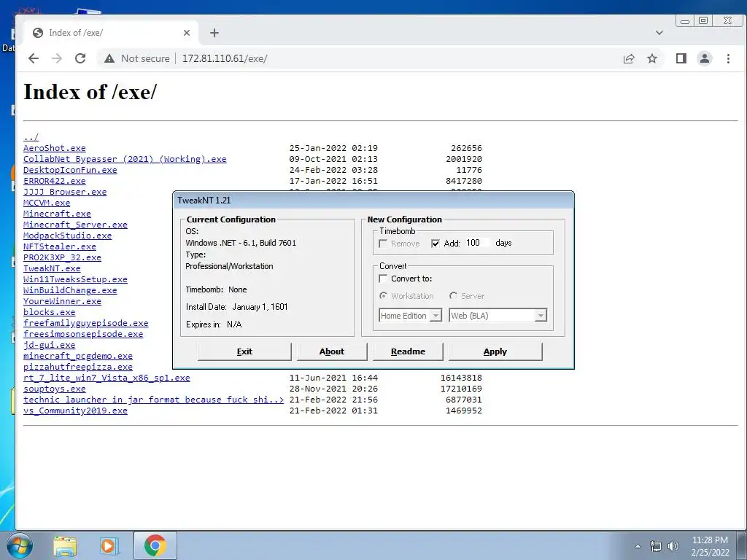
Task: Open the Readme button in TweakNT
Action: 408,351
